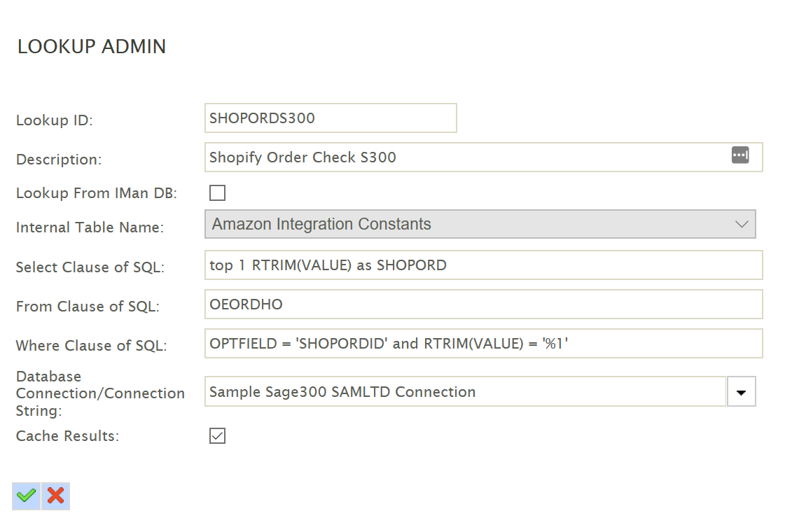Click the "Internal Table Name:" label
The width and height of the screenshot is (785, 532).
pyautogui.click(x=90, y=227)
